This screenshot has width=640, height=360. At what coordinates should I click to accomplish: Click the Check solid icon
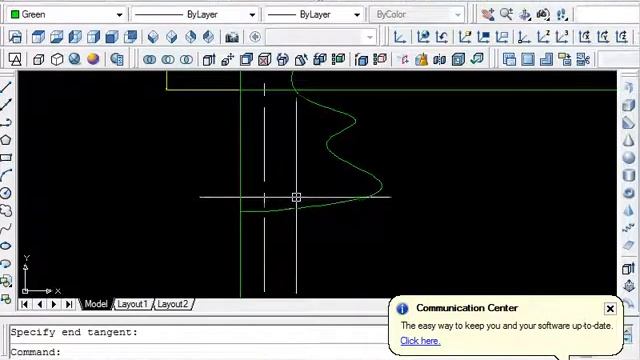coord(476,60)
